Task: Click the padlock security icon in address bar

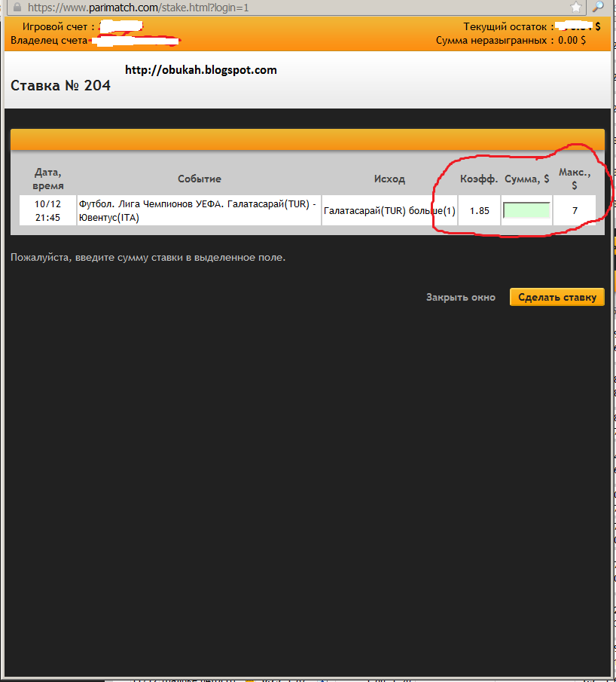Action: pos(17,7)
